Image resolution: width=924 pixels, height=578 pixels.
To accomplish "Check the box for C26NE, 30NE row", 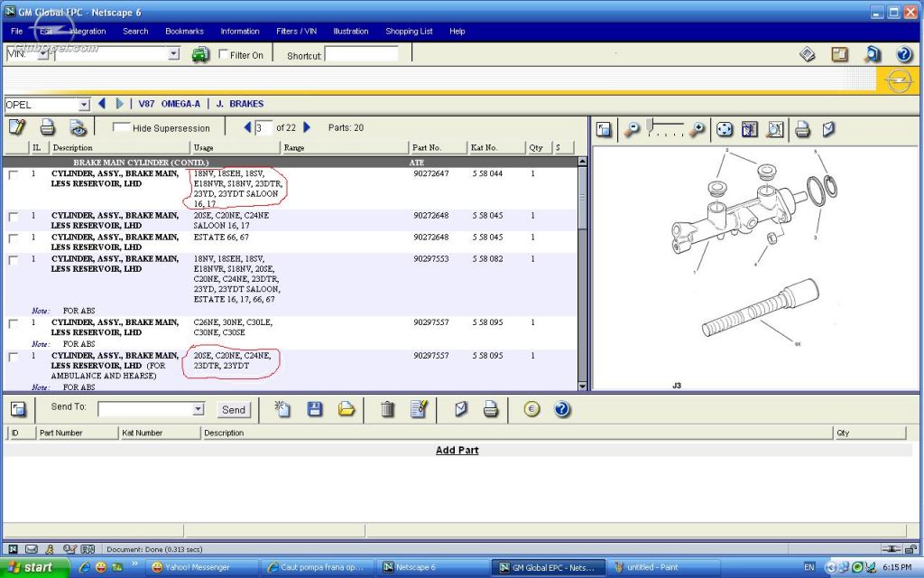I will 13,324.
